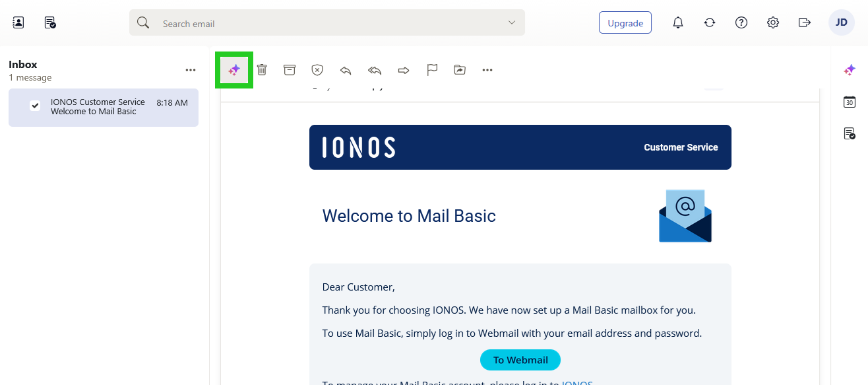Open notifications bell
Viewport: 868px width, 385px height.
tap(677, 22)
